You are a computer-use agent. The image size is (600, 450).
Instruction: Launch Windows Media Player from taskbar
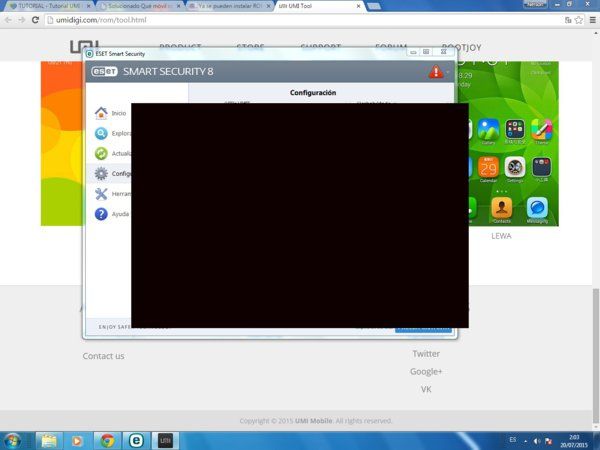[77, 441]
